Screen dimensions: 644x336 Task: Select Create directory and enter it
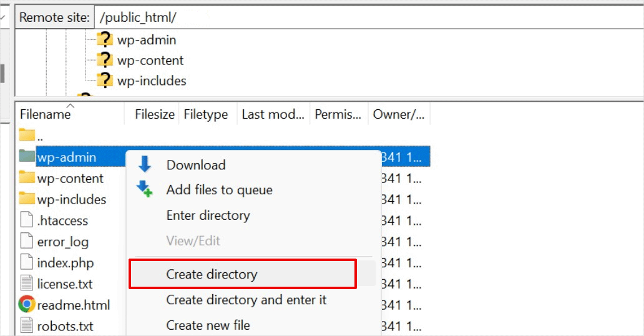coord(246,300)
